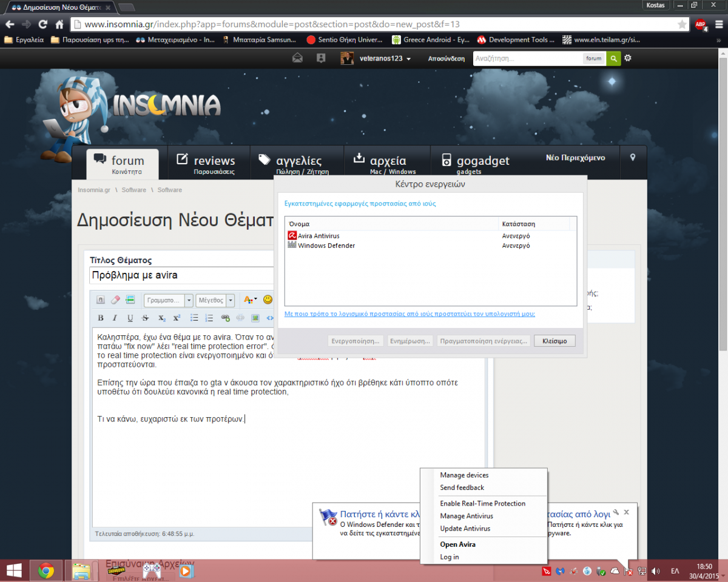Switch to the reviews tab
This screenshot has height=582, width=728.
pyautogui.click(x=208, y=162)
